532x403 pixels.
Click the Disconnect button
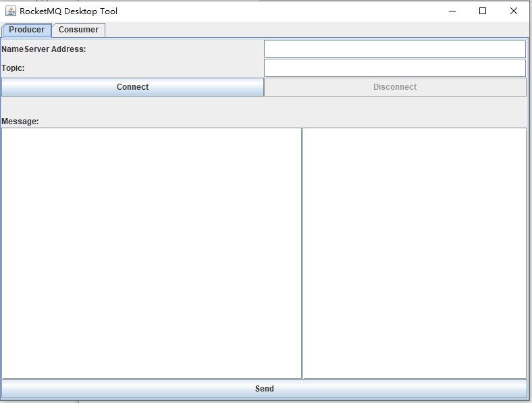(x=395, y=87)
